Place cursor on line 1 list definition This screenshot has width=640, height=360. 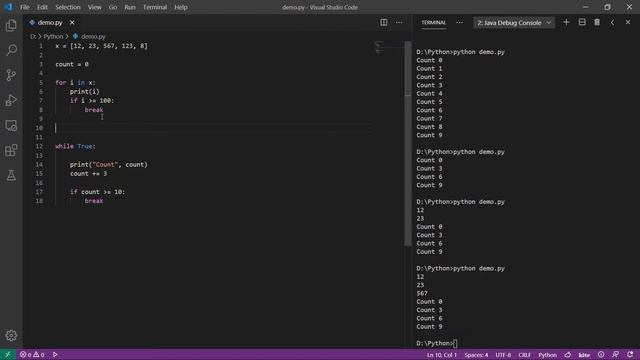(x=102, y=46)
